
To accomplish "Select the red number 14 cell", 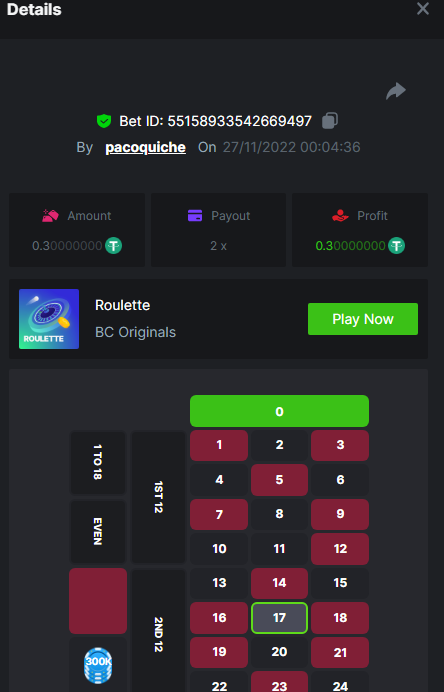I will (279, 583).
